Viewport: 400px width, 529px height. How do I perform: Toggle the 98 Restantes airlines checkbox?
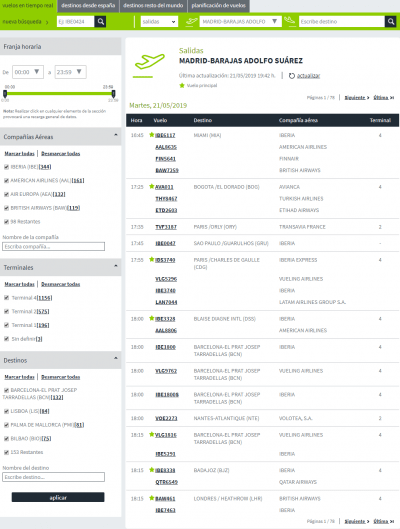click(x=6, y=222)
